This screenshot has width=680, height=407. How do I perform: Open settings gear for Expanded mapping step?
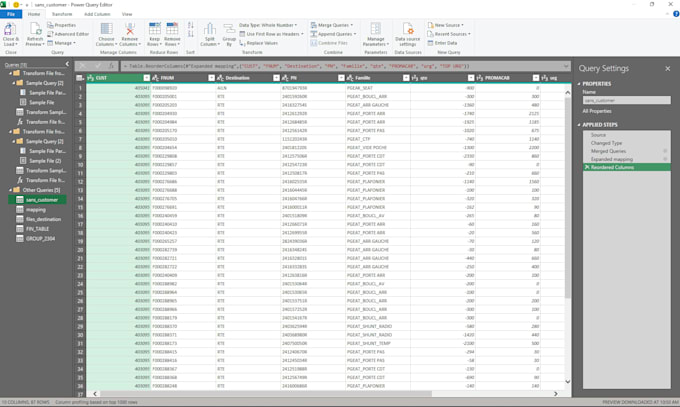click(665, 159)
